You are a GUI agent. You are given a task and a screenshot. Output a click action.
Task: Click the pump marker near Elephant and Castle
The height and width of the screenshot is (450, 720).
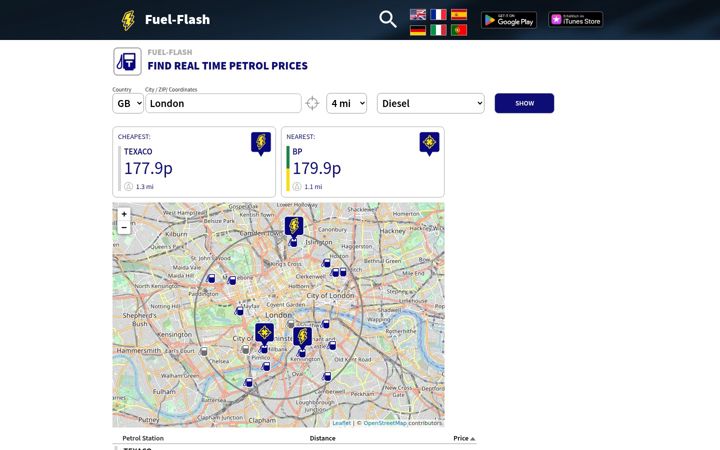pos(332,345)
